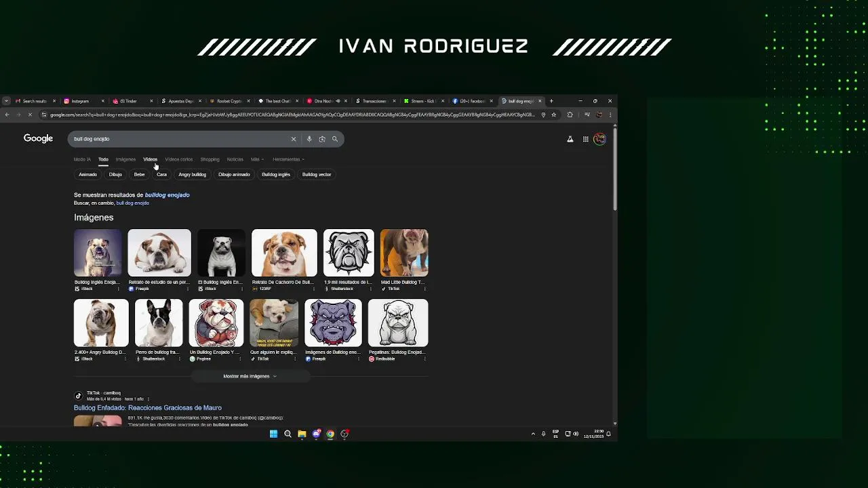Open search by image camera icon
The height and width of the screenshot is (488, 868).
click(x=322, y=139)
